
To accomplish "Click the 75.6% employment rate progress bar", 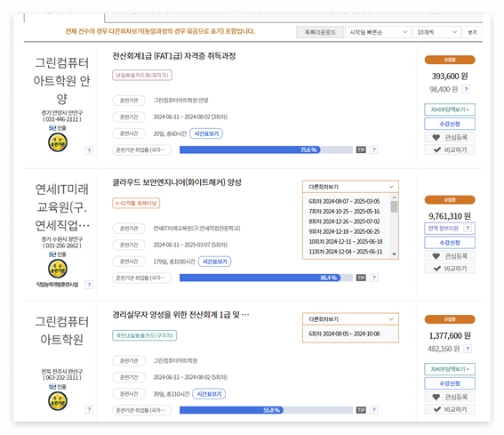I will (x=266, y=150).
